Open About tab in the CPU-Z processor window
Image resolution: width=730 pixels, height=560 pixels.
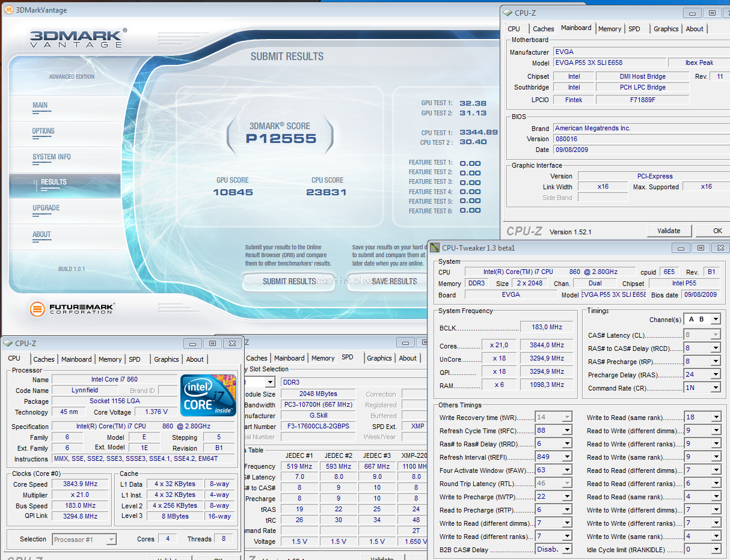(x=195, y=359)
